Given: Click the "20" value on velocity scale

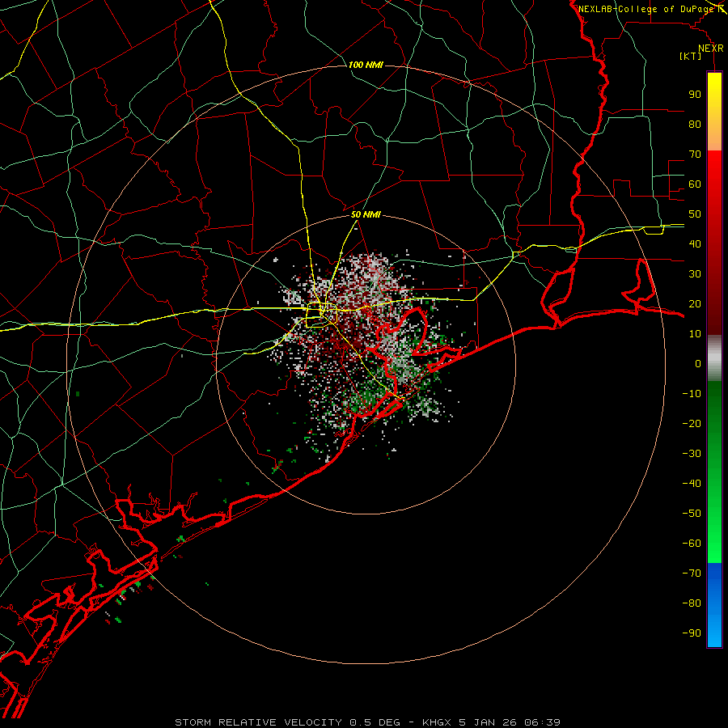Looking at the screenshot, I should click(x=695, y=304).
